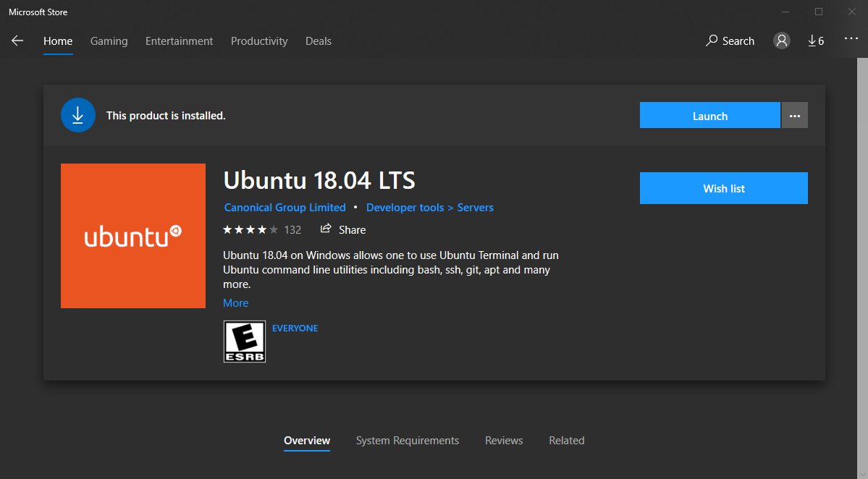Open the user account profile icon
868x479 pixels.
782,41
